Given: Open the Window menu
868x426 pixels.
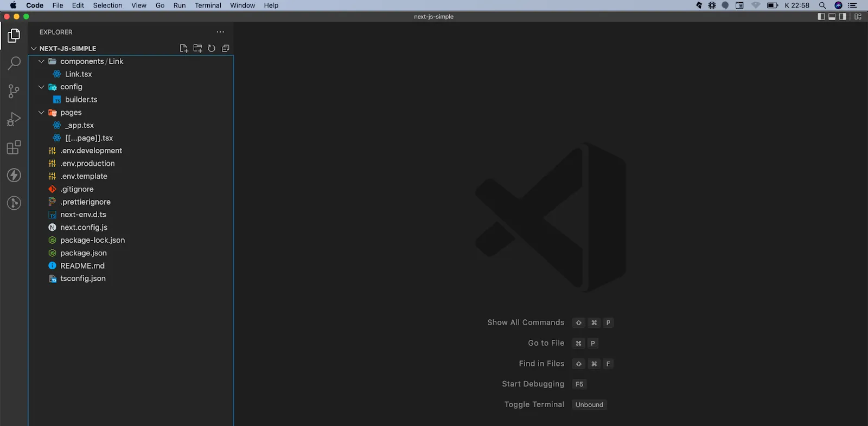Looking at the screenshot, I should click(242, 5).
